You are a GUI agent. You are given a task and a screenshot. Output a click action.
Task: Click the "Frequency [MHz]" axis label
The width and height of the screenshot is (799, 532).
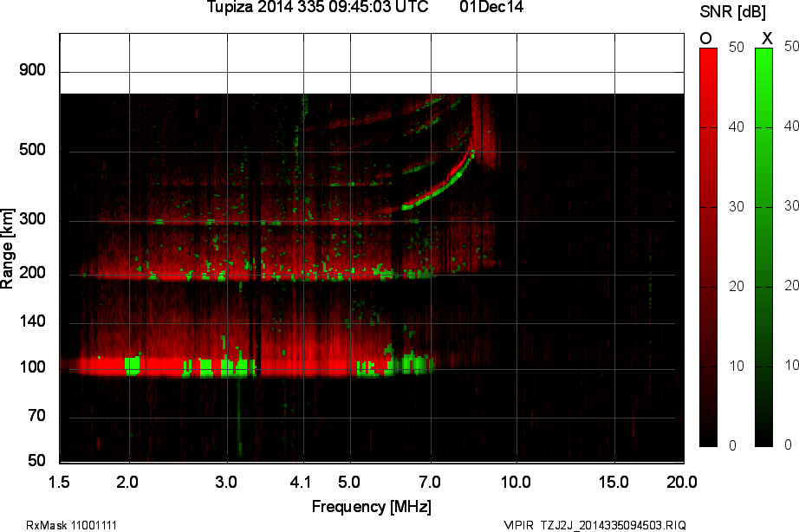point(371,506)
